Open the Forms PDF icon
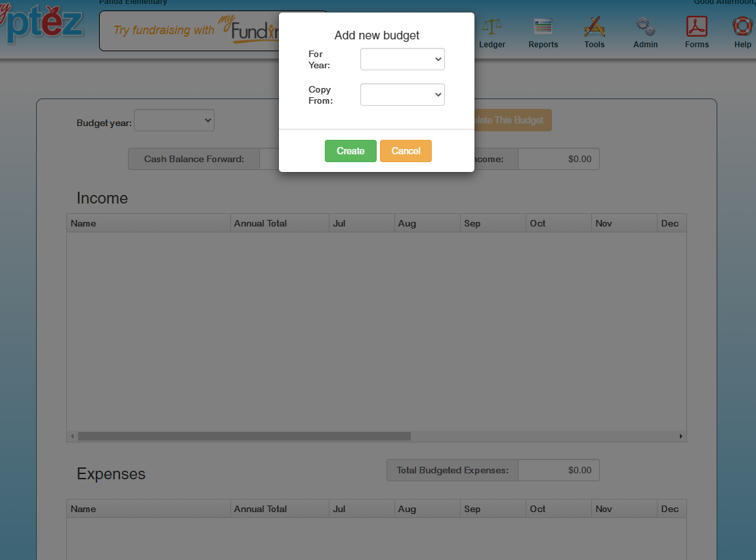Viewport: 756px width, 560px height. pos(696,28)
